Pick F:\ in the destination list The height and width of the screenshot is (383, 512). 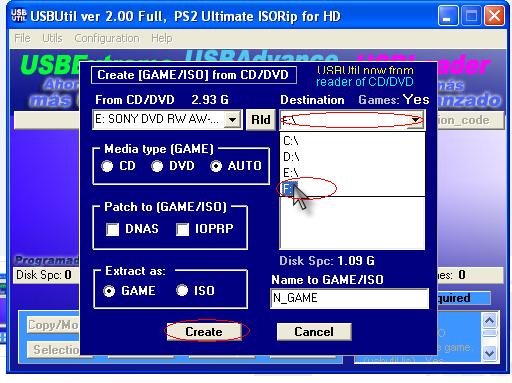tap(352, 188)
